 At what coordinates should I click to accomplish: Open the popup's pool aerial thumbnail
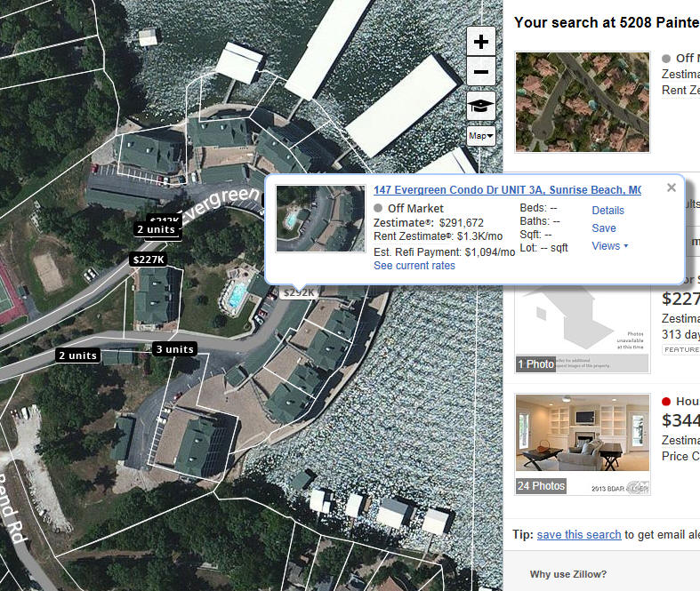click(320, 219)
